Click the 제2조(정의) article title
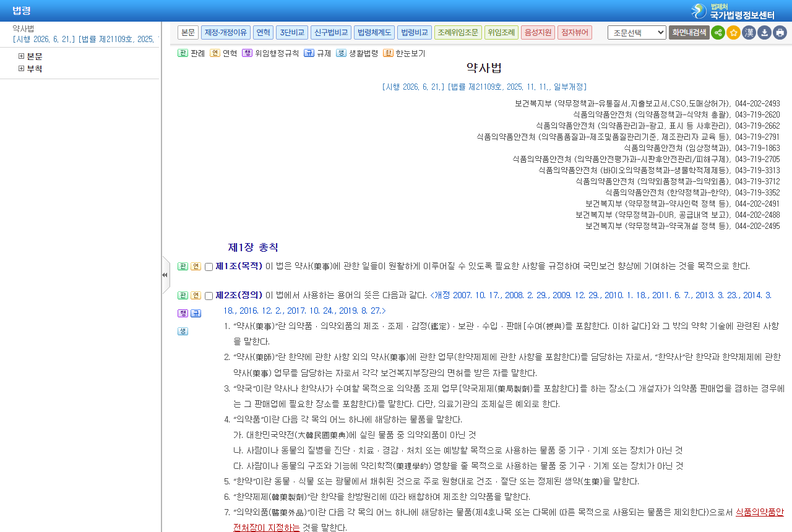The width and height of the screenshot is (792, 532). [x=239, y=295]
